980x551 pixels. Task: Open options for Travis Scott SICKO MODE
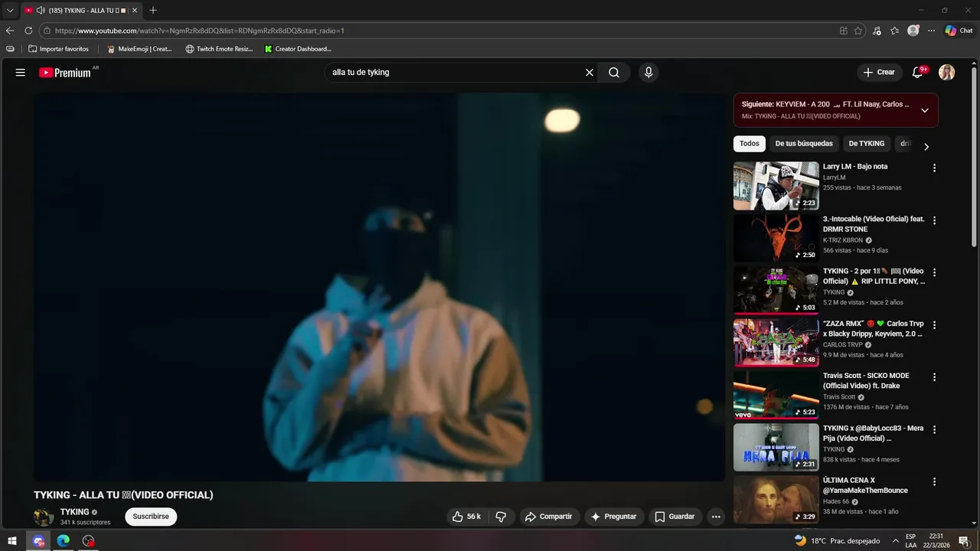pyautogui.click(x=934, y=377)
